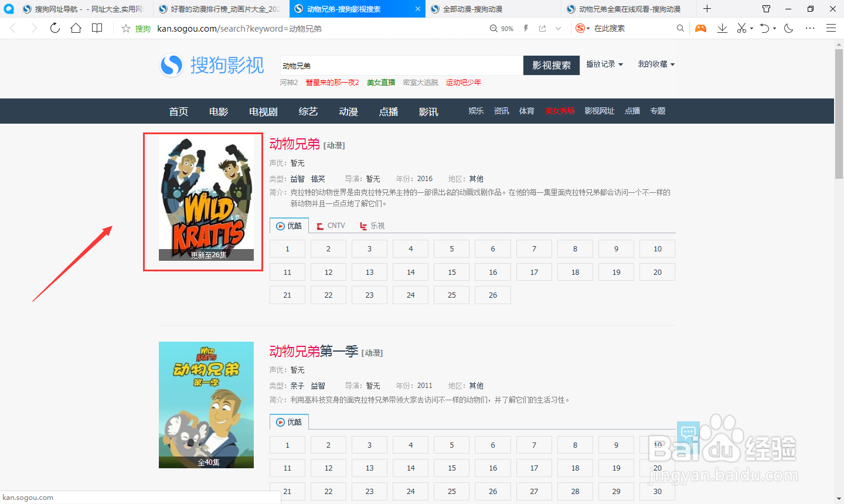Screen dimensions: 844x504
Task: Click the 亲子 genre tag
Action: pyautogui.click(x=298, y=386)
